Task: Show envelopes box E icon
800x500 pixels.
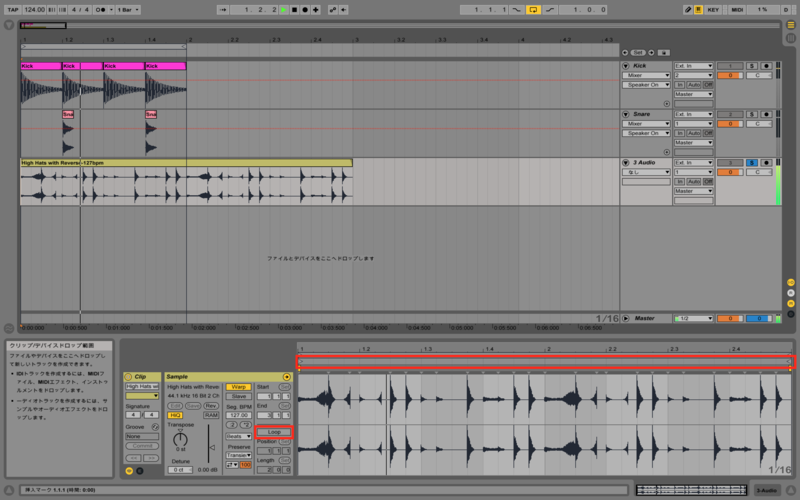Action: click(140, 471)
